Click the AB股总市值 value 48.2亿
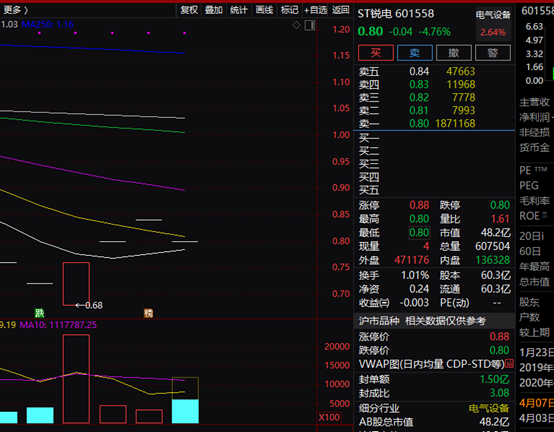 click(494, 422)
